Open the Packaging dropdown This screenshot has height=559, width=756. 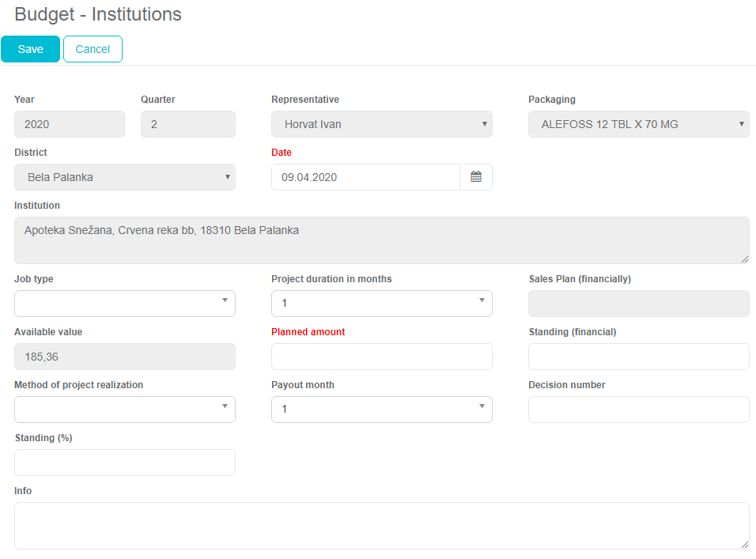pos(638,124)
